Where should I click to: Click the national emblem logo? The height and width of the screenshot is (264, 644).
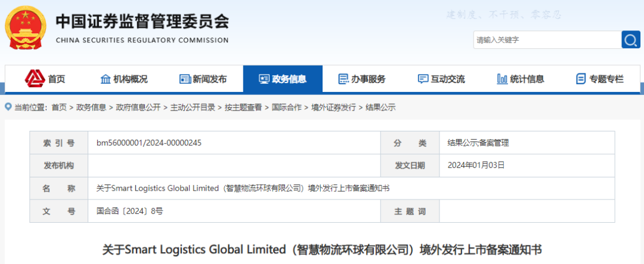(x=26, y=29)
